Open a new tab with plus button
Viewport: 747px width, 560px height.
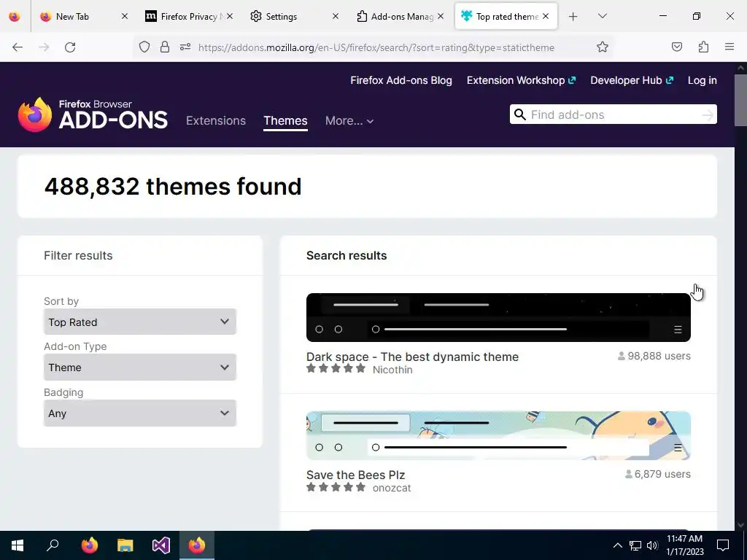(x=573, y=17)
